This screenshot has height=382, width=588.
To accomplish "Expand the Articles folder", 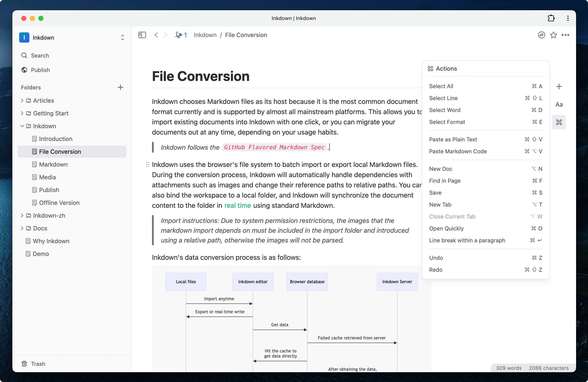I will click(22, 100).
